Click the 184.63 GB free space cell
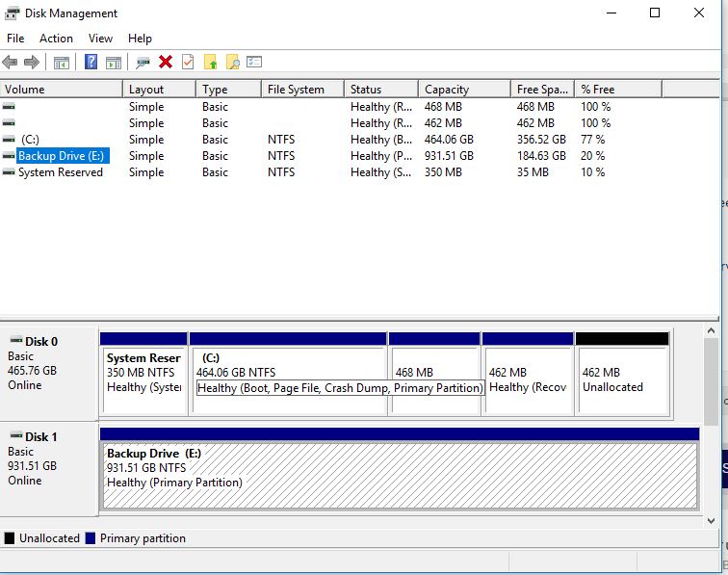The height and width of the screenshot is (575, 728). click(541, 156)
